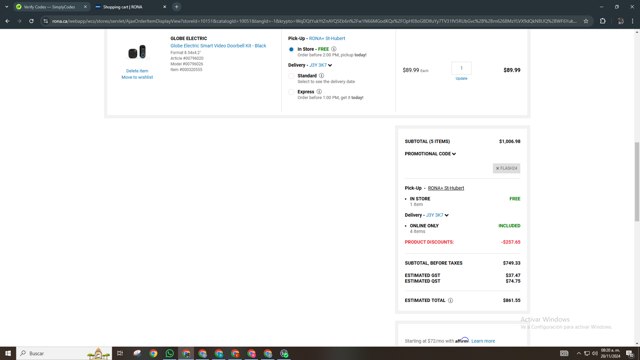Show info for Express delivery

coord(319,92)
